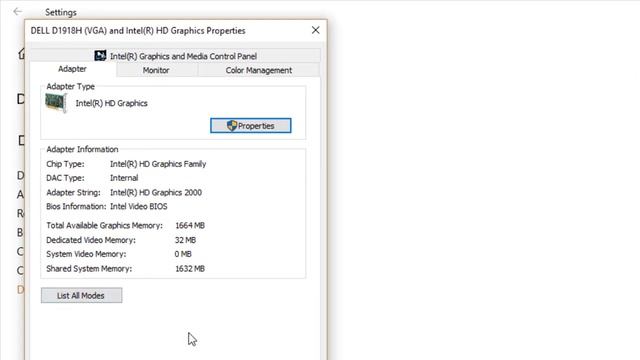
Task: Click the 0 MB system video memory value
Action: (183, 254)
